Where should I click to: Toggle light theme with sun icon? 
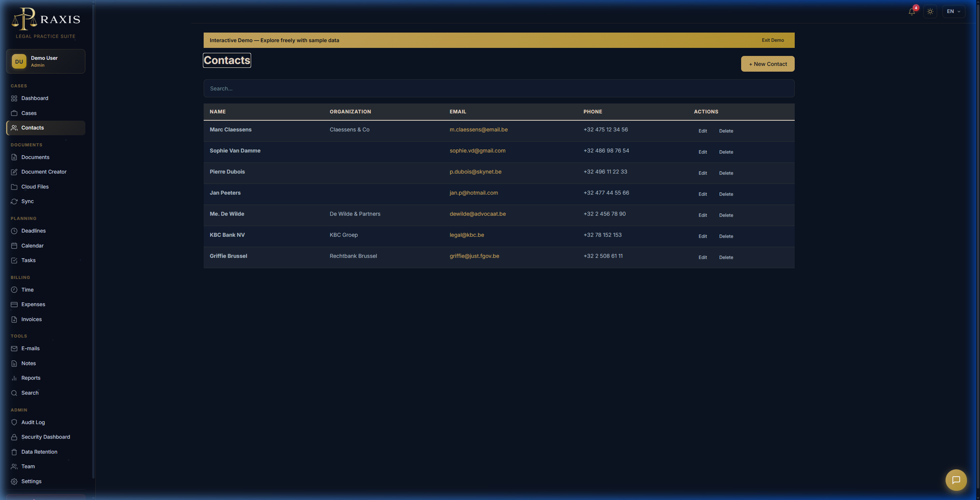point(930,11)
